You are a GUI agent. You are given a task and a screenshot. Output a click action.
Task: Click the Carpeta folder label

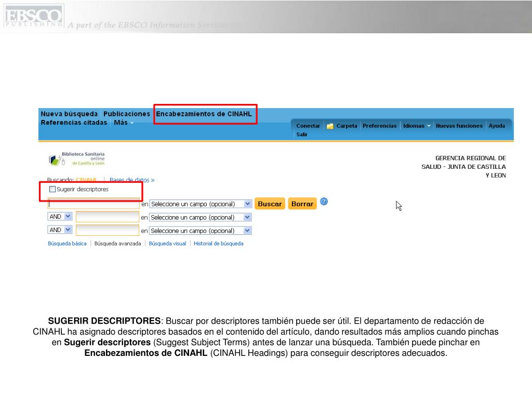click(347, 126)
